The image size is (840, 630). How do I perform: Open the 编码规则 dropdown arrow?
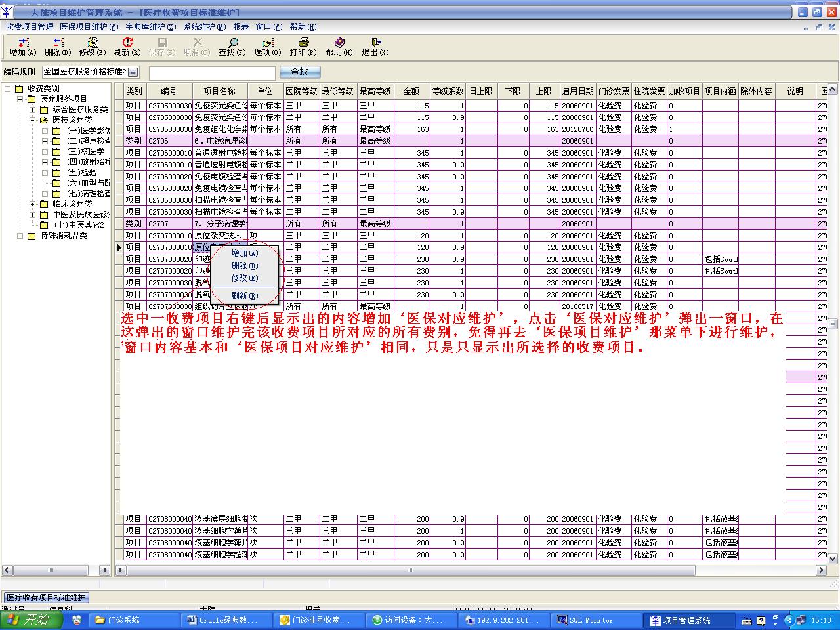click(133, 72)
